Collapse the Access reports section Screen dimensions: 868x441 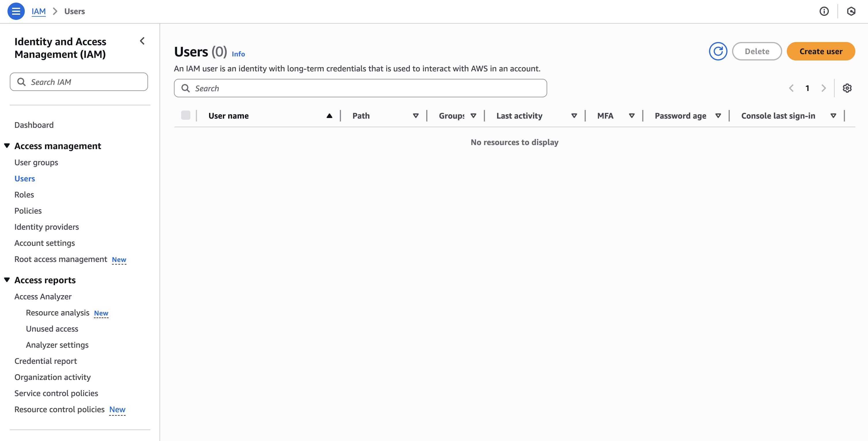point(7,280)
